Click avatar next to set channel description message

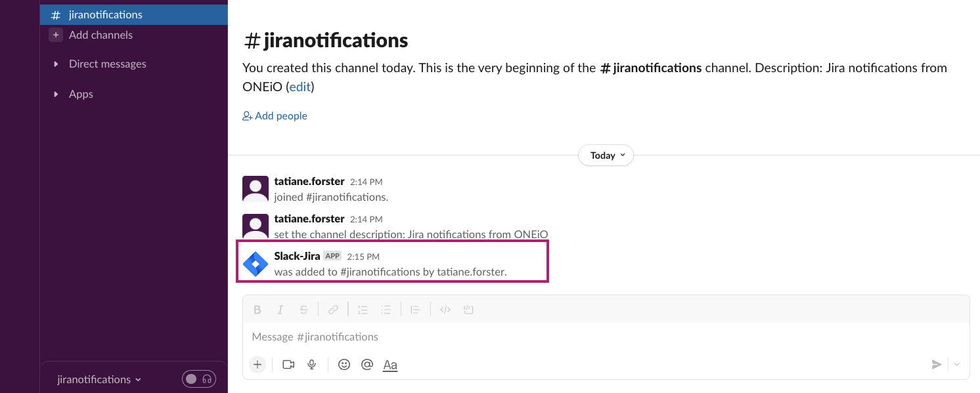(x=256, y=226)
